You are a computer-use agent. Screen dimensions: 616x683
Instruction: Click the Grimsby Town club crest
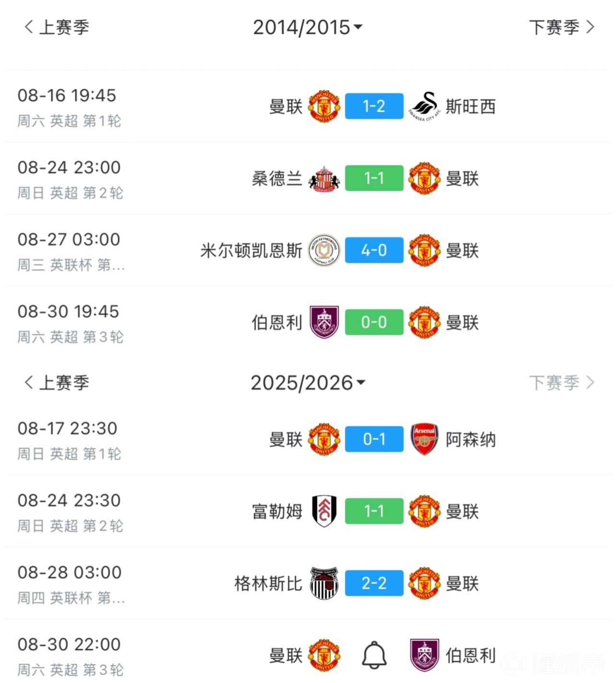pos(324,583)
